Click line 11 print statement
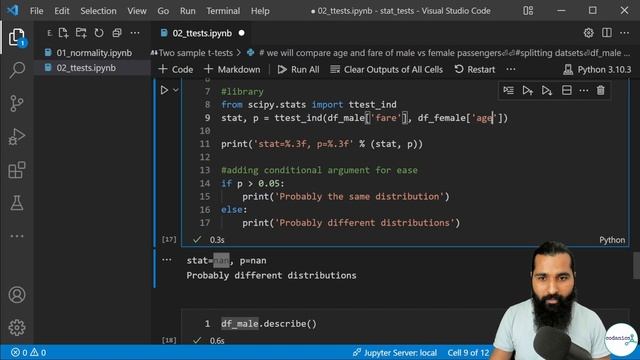 pyautogui.click(x=322, y=144)
